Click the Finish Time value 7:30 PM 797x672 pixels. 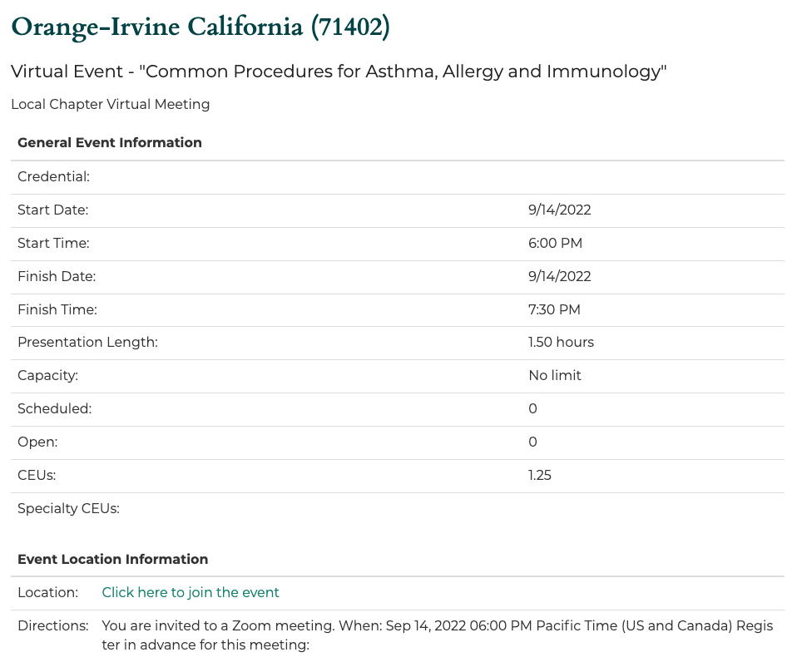554,310
